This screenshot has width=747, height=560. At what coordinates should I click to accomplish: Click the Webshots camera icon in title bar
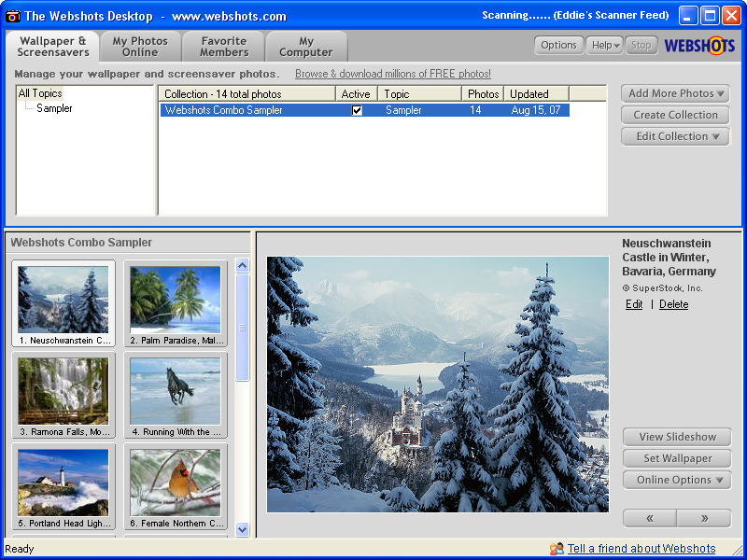click(x=12, y=16)
